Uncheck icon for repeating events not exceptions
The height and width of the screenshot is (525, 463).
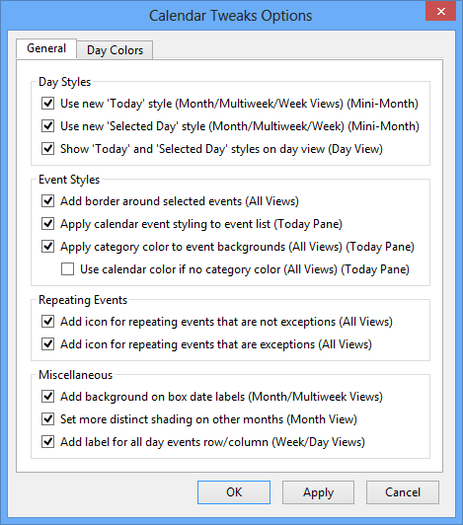(48, 321)
